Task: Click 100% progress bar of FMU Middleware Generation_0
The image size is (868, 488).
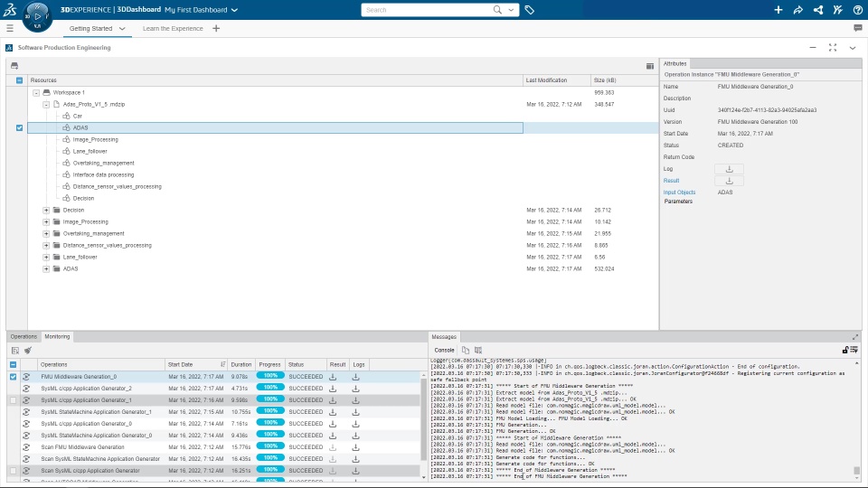Action: click(270, 376)
